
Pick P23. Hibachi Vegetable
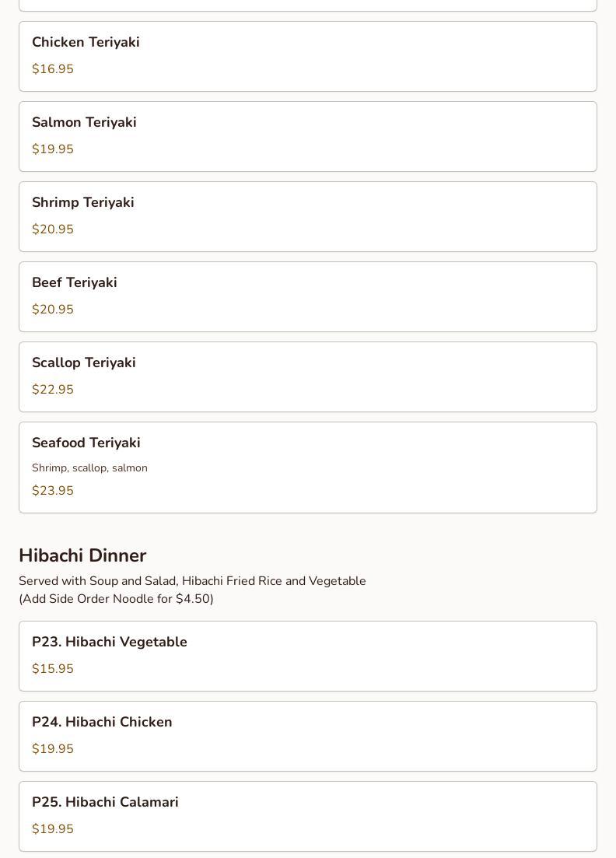point(110,643)
